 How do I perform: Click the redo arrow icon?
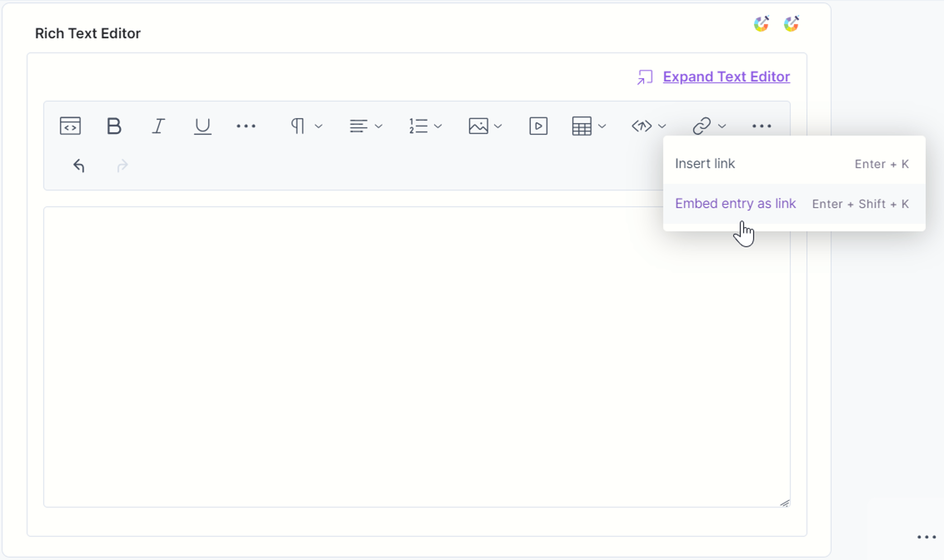click(122, 166)
